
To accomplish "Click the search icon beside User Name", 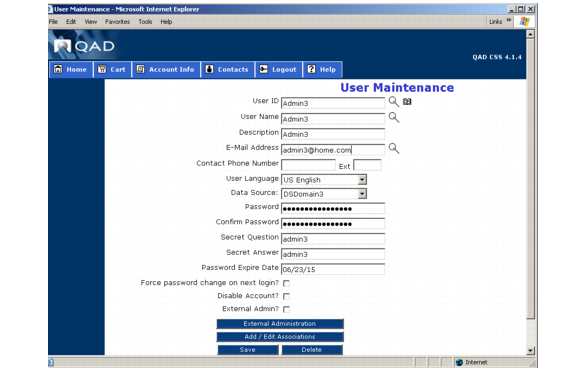I will (x=394, y=118).
